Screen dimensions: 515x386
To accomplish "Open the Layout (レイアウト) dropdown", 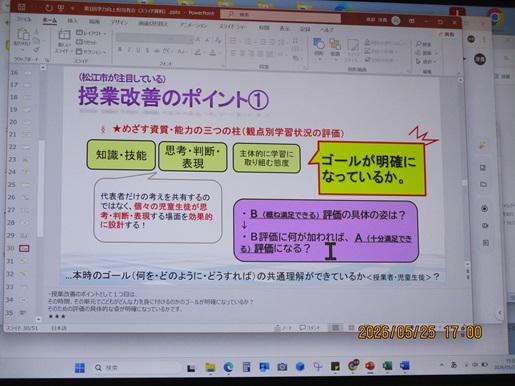I will pos(91,33).
